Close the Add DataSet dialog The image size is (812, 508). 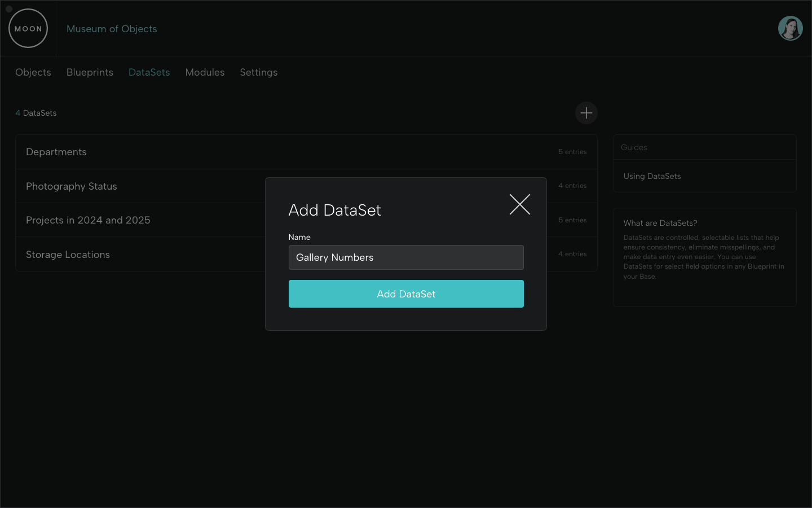(519, 204)
